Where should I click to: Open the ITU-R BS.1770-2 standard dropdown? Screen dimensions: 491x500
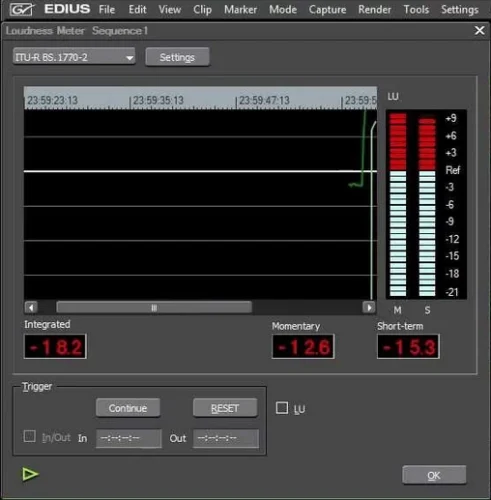click(74, 57)
